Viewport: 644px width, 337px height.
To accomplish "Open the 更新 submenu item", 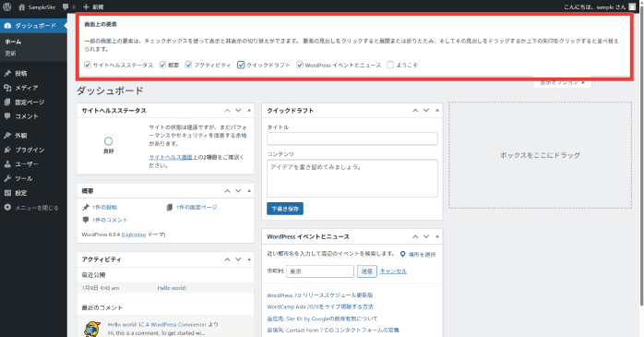I will point(10,54).
